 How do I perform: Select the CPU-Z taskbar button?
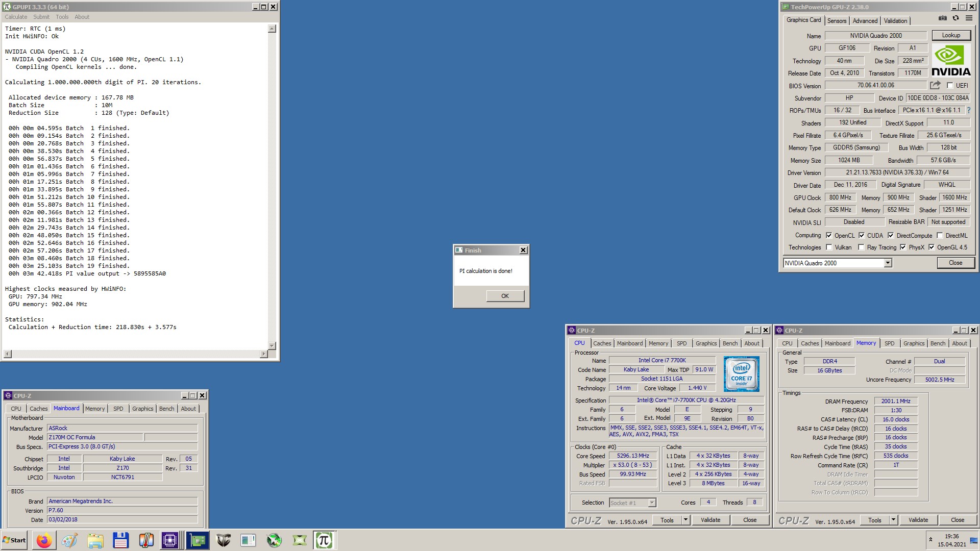(170, 540)
